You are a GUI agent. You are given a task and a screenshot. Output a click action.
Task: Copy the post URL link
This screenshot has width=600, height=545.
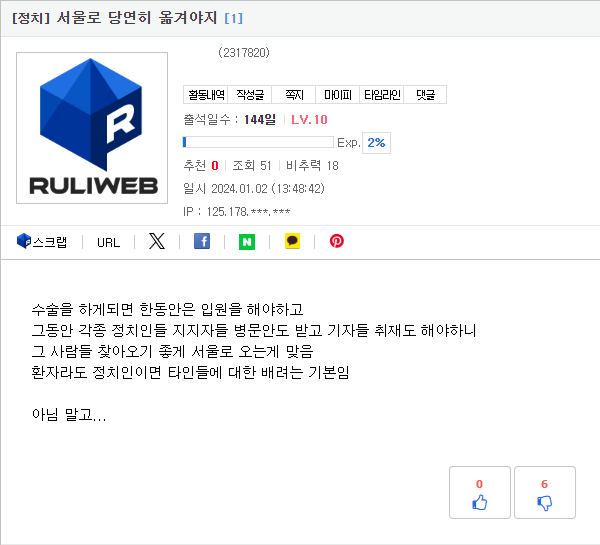(x=108, y=243)
